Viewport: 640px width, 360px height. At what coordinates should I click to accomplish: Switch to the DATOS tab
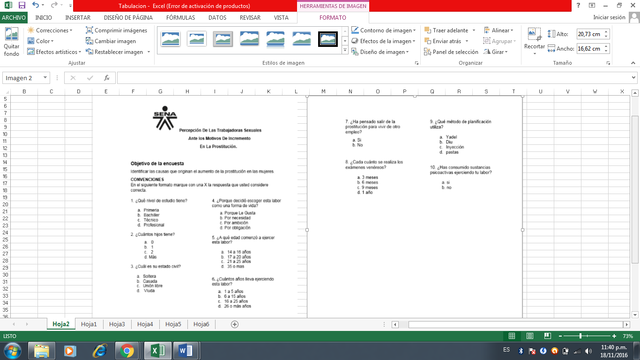[217, 18]
